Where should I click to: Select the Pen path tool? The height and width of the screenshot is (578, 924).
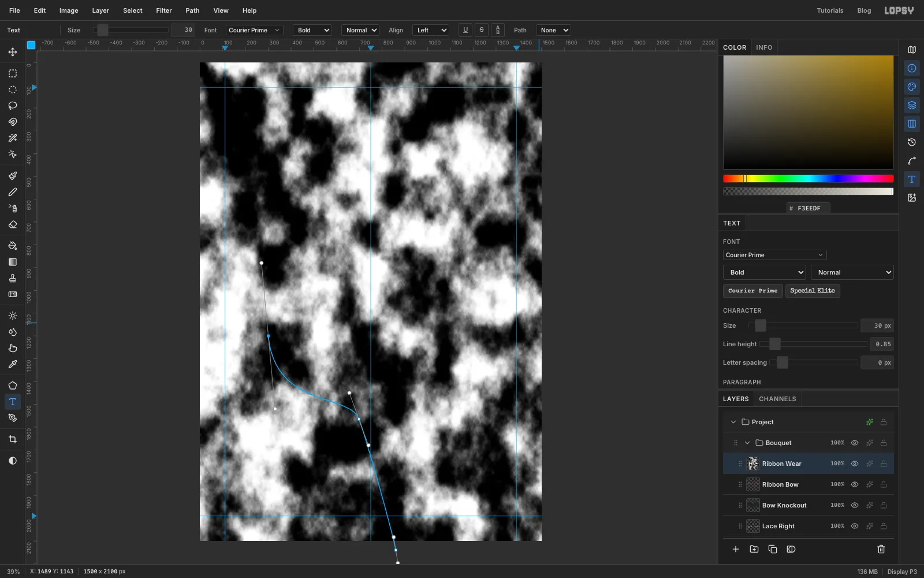13,418
